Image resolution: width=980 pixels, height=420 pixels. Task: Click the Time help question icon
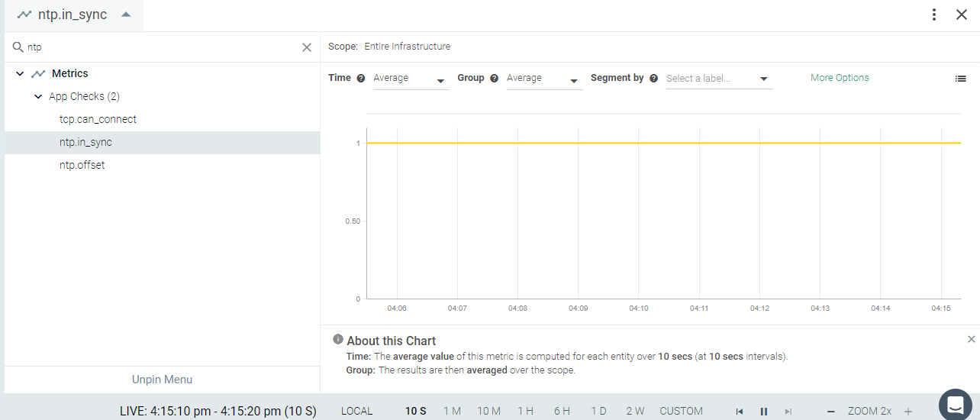point(361,79)
